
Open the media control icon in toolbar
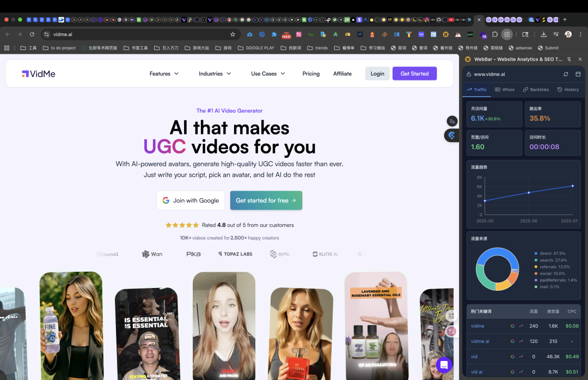[556, 34]
